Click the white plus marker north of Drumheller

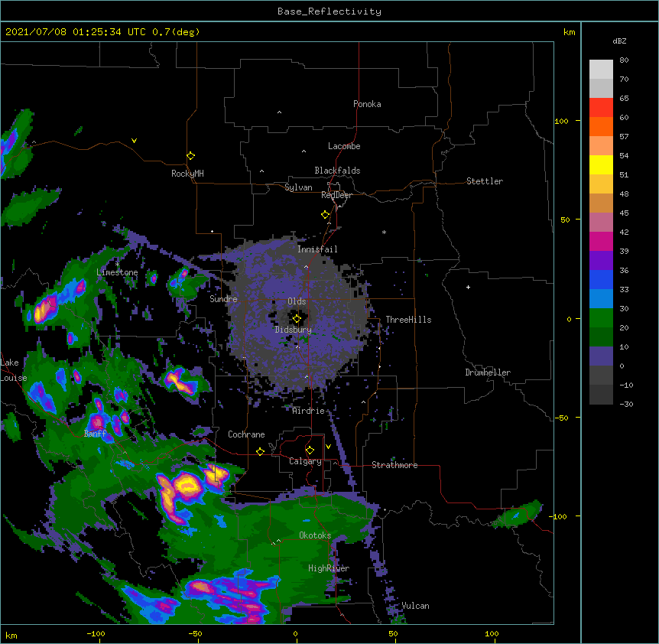click(x=468, y=287)
